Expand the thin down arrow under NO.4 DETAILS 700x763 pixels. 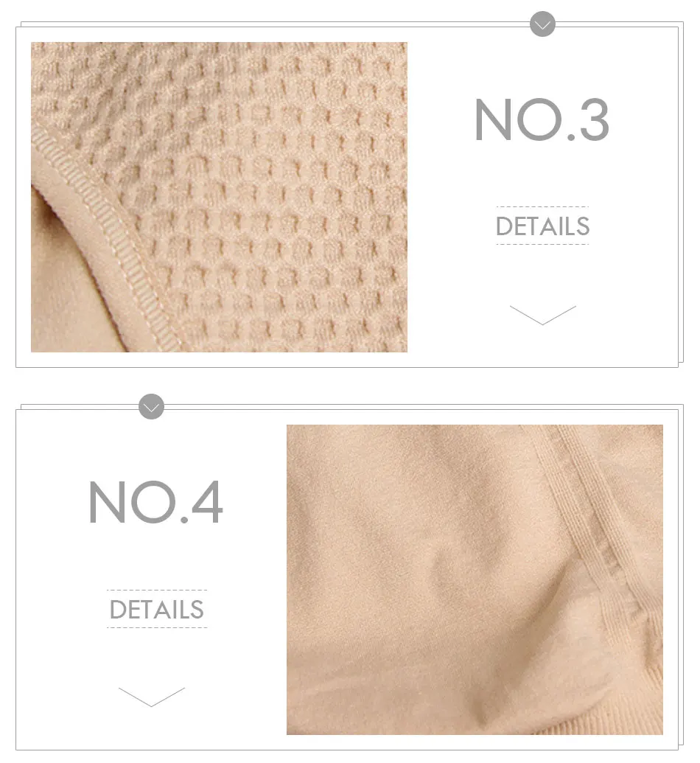pos(152,697)
